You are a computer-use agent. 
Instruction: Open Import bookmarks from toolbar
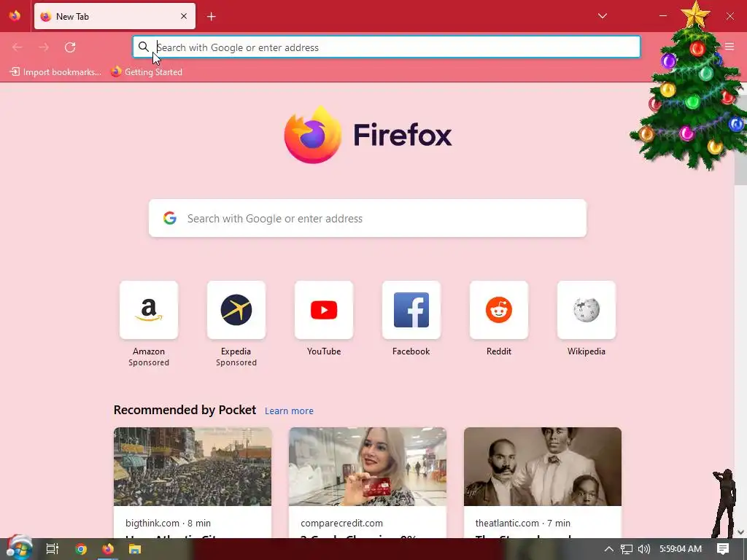pos(55,72)
